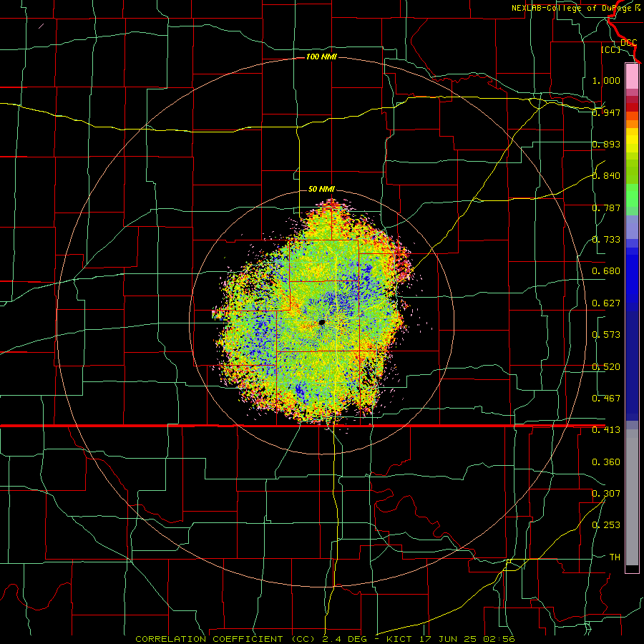Viewport: 644px width, 644px height.
Task: Click the 0.680 legend value
Action: click(606, 271)
